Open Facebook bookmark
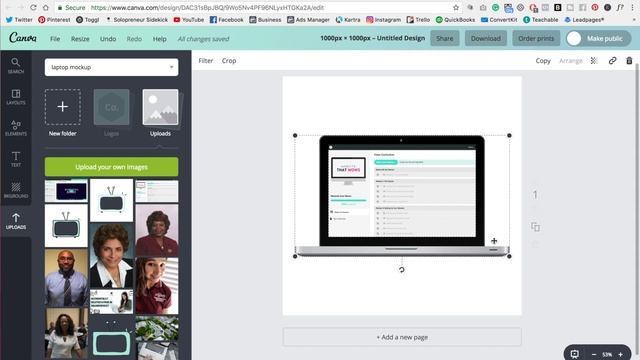This screenshot has width=640, height=360. pos(226,20)
